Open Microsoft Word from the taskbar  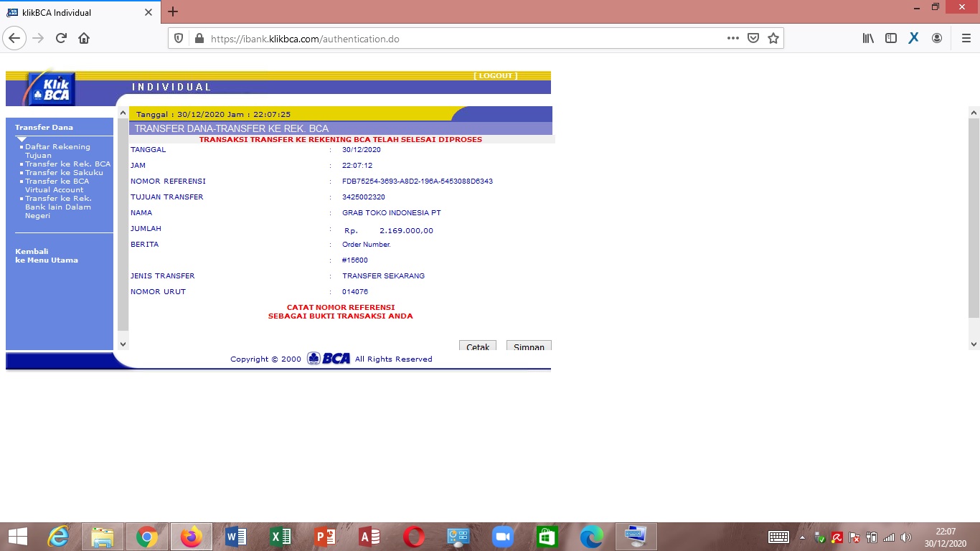click(x=235, y=537)
